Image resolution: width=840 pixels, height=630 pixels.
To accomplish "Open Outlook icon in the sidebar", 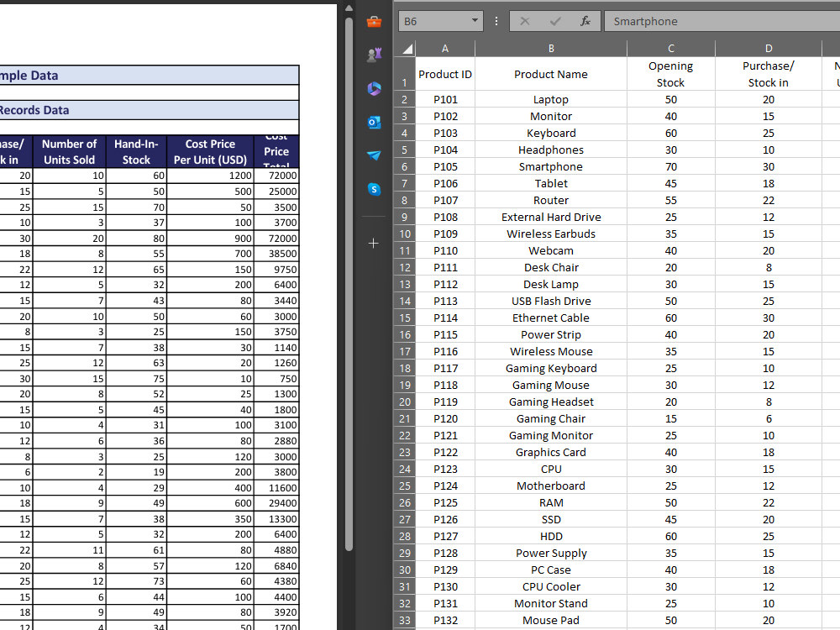I will (374, 122).
